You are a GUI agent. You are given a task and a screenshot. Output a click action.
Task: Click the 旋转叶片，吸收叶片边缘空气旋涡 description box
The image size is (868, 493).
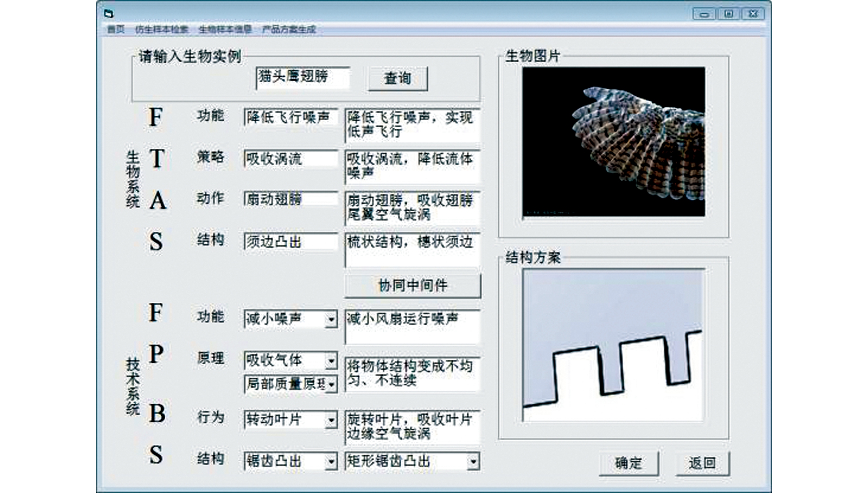pos(412,427)
